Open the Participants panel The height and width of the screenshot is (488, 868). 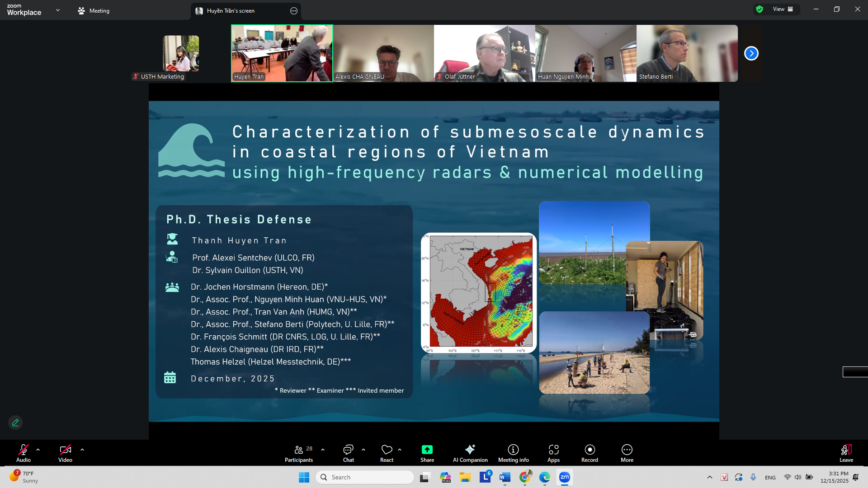298,453
